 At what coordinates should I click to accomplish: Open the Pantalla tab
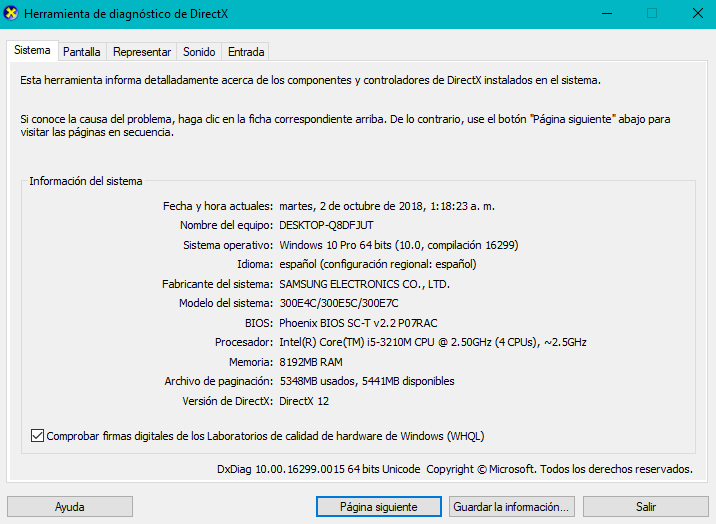[x=81, y=52]
